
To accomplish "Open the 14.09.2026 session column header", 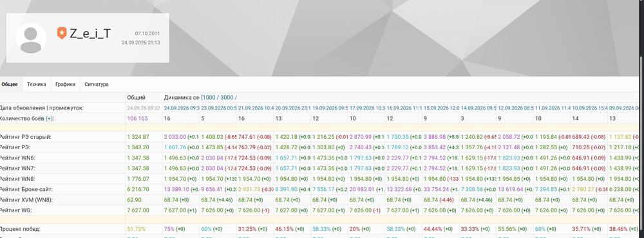I will (478, 108).
